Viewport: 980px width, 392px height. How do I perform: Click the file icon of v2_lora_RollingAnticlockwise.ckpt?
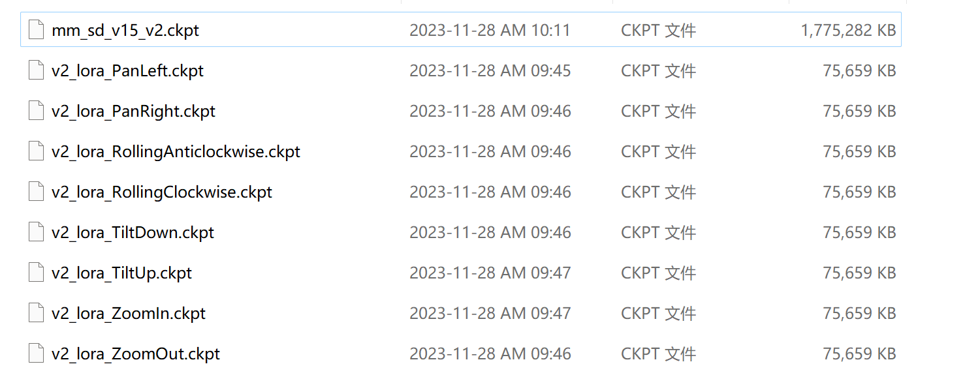36,151
